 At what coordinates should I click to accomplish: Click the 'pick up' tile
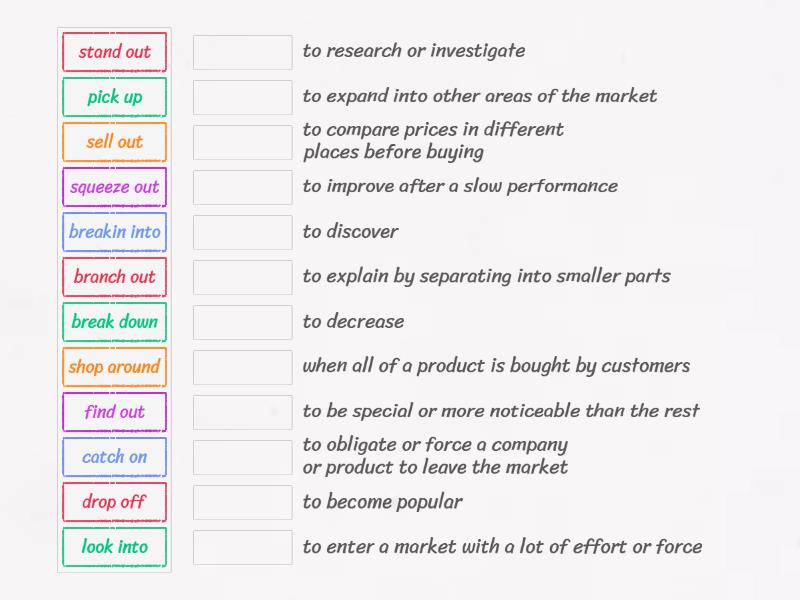[114, 97]
